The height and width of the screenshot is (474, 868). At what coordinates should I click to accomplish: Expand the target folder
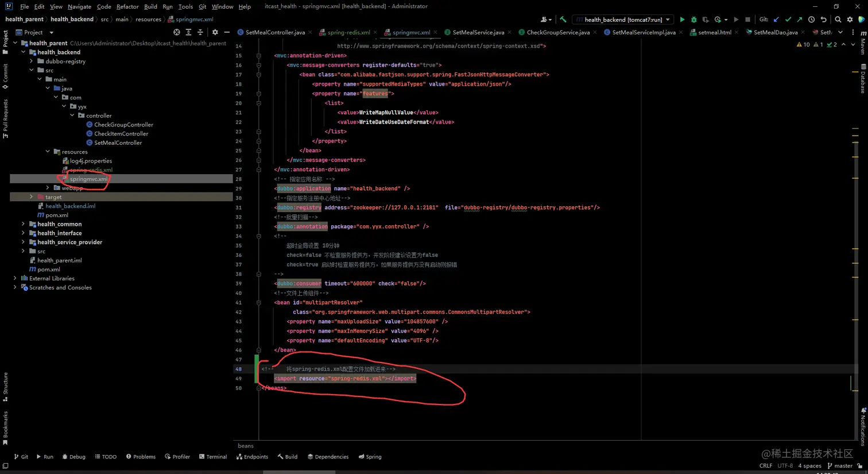tap(32, 197)
